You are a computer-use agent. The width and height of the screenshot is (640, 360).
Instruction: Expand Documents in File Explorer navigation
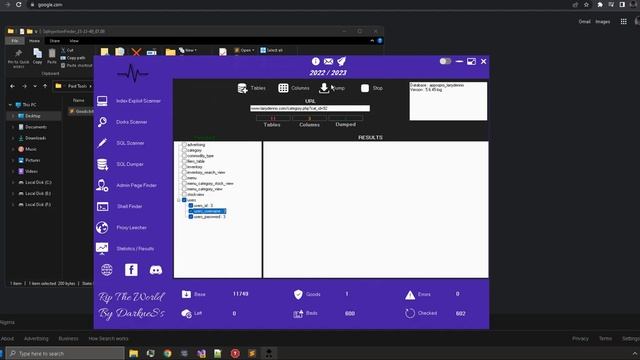pyautogui.click(x=13, y=127)
